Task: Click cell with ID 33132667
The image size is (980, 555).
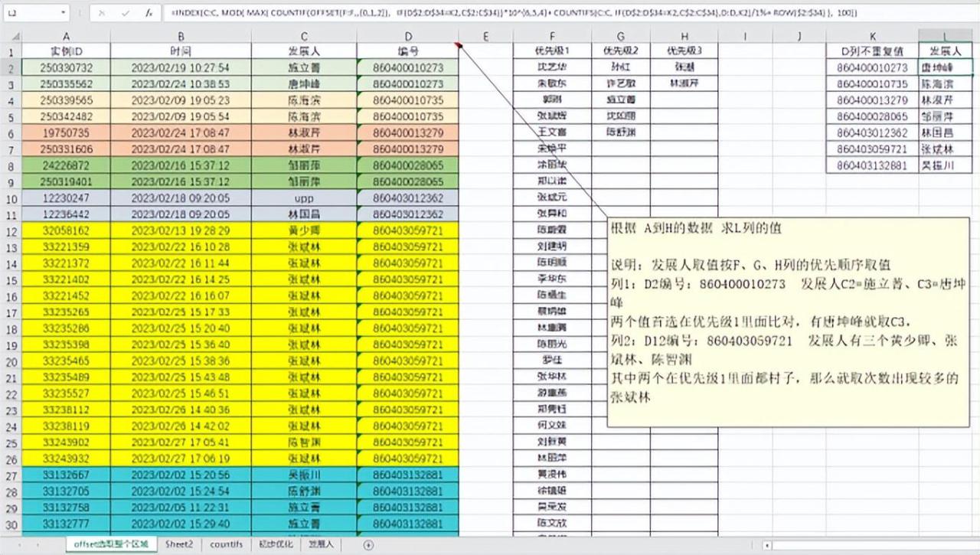Action: (x=67, y=475)
